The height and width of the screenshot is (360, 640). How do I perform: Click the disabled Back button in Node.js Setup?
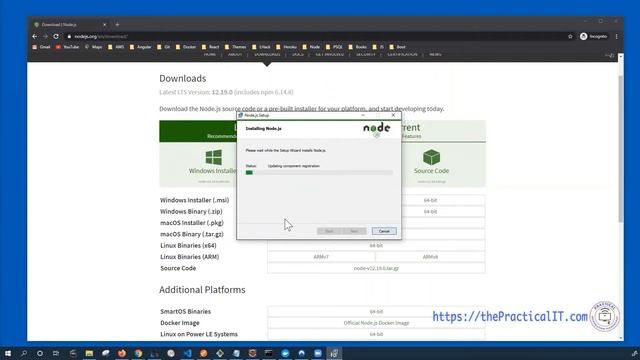point(329,231)
